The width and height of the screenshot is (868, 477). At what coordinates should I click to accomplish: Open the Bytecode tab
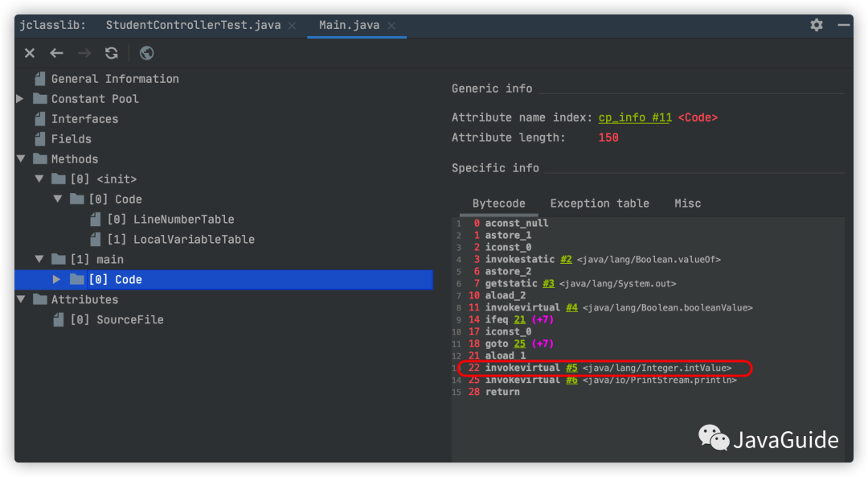[499, 204]
